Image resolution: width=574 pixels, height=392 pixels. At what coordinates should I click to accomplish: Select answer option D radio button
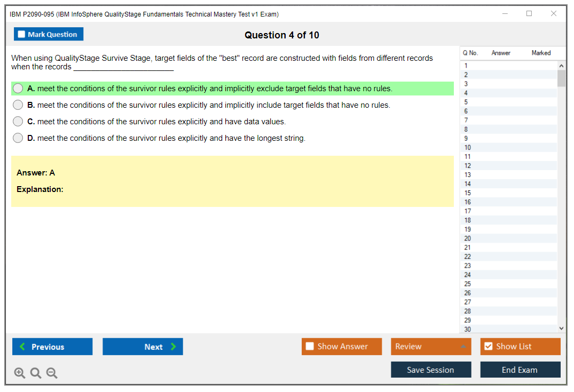pos(18,138)
